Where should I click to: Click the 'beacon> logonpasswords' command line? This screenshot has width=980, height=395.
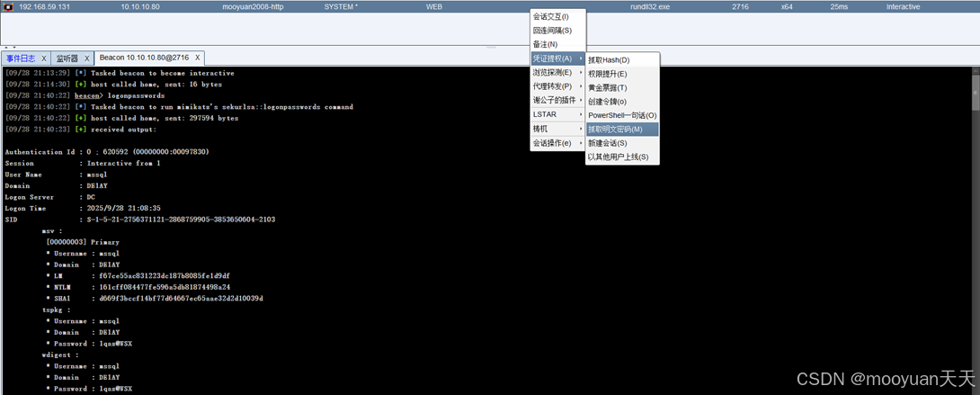85,95
